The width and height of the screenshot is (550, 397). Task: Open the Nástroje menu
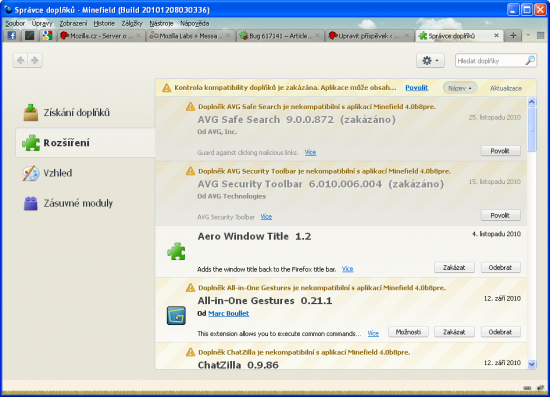pos(161,23)
